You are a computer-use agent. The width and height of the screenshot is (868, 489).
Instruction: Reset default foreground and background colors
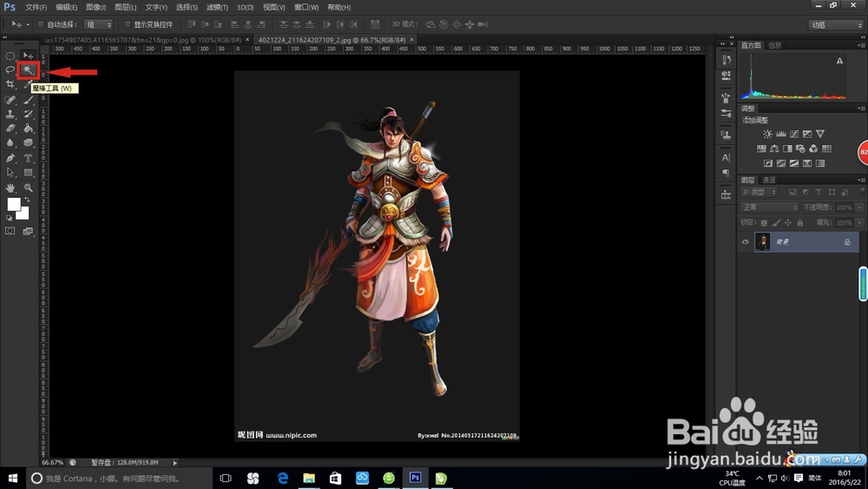point(9,218)
